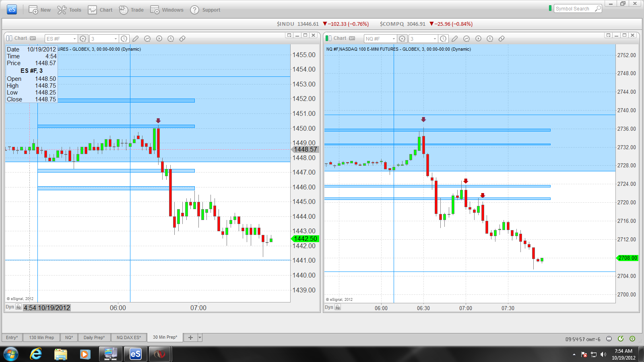Open time template clock on ES chart
644x362 pixels.
click(124, 39)
